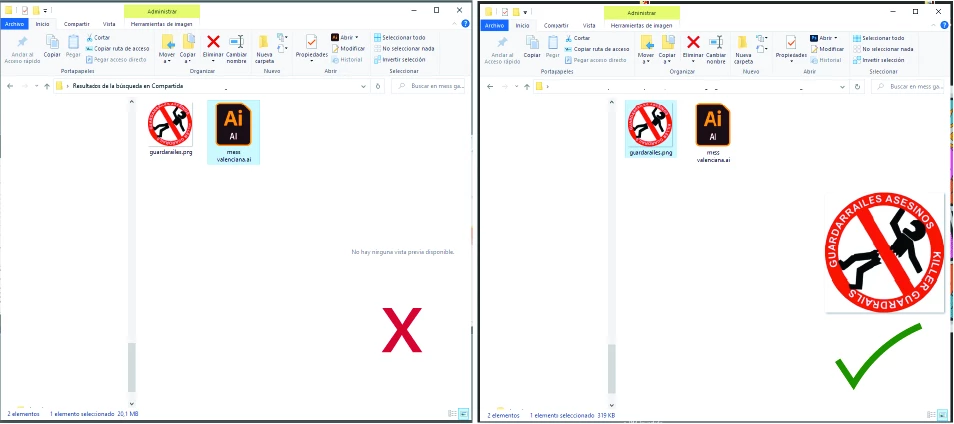Click Copiar icon in left window

coord(52,41)
